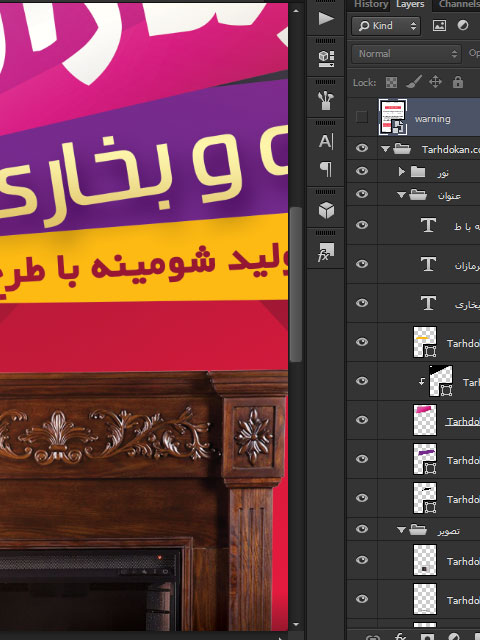
Task: Click the pink banner layer thumbnail
Action: [425, 420]
